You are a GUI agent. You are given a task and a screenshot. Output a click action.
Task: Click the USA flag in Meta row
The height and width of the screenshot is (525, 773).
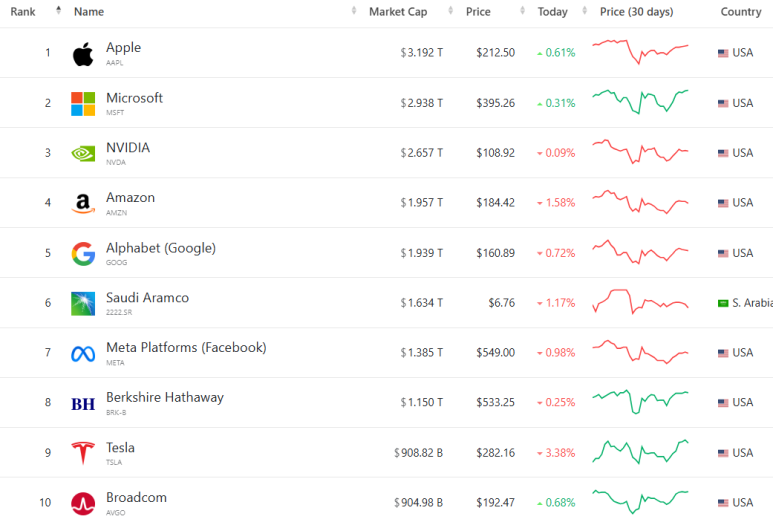(x=723, y=353)
